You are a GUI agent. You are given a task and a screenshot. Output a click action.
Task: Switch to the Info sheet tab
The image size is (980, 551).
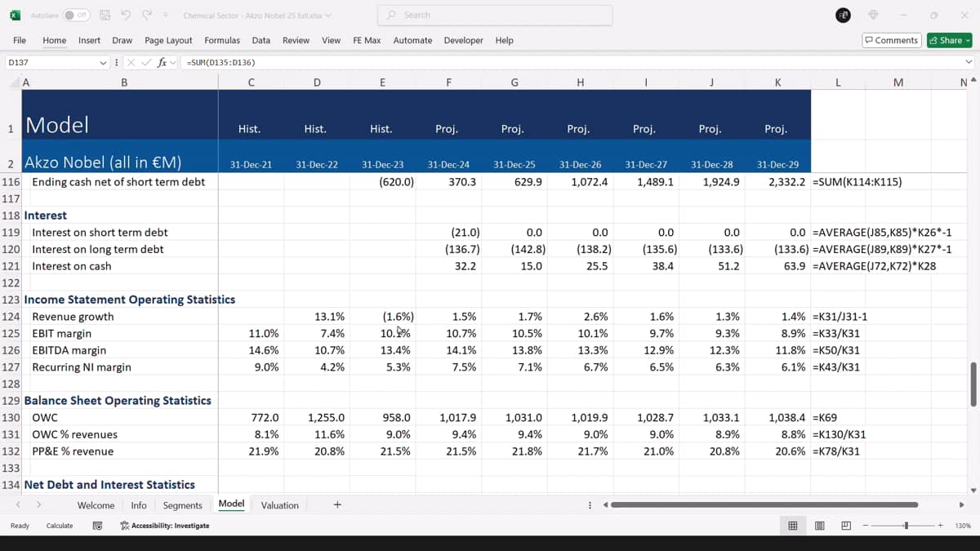(139, 505)
